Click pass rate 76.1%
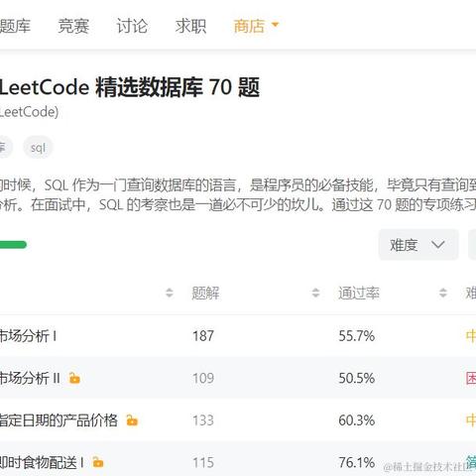The height and width of the screenshot is (476, 476). click(x=357, y=462)
